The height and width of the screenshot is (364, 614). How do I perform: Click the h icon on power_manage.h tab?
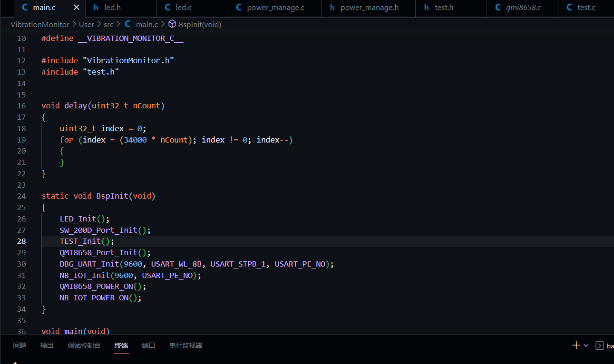332,8
